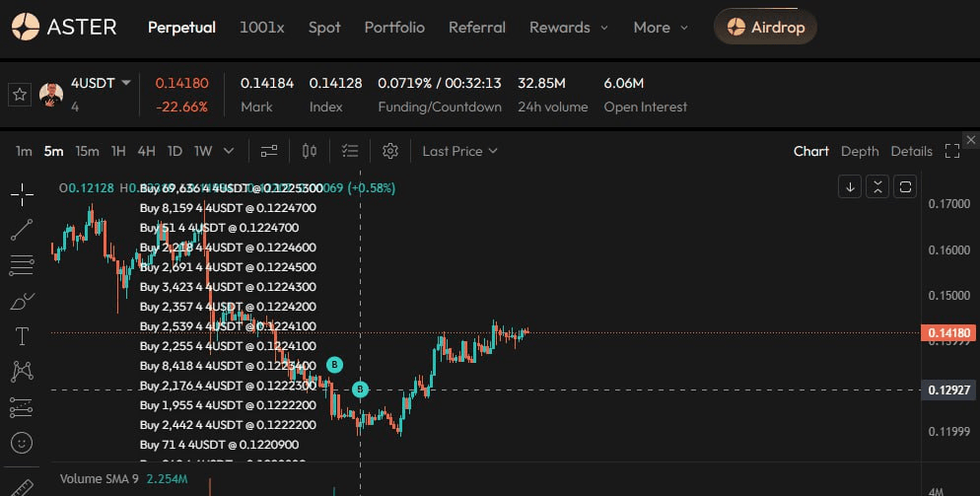This screenshot has height=496, width=980.
Task: Expand chart to fullscreen
Action: pyautogui.click(x=951, y=151)
